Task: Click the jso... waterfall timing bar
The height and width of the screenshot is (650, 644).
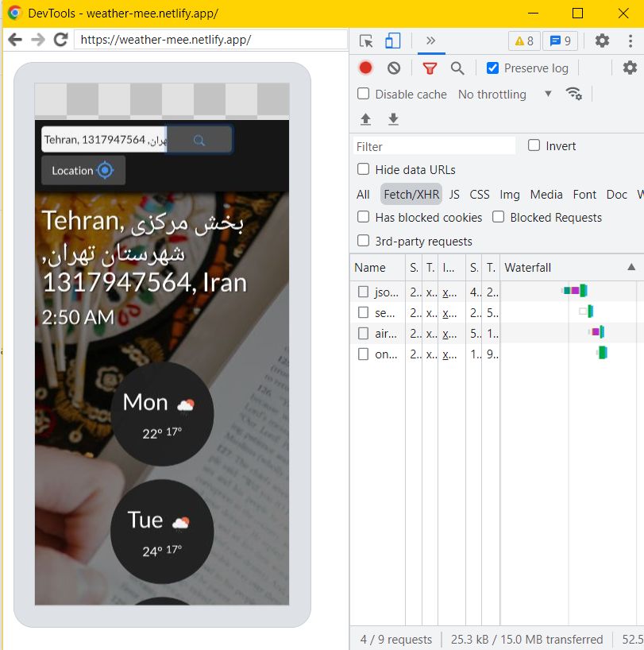Action: pos(575,291)
